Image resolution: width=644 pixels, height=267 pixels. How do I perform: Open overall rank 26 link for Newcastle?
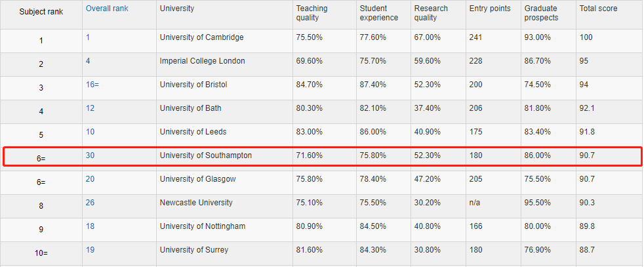click(x=90, y=203)
